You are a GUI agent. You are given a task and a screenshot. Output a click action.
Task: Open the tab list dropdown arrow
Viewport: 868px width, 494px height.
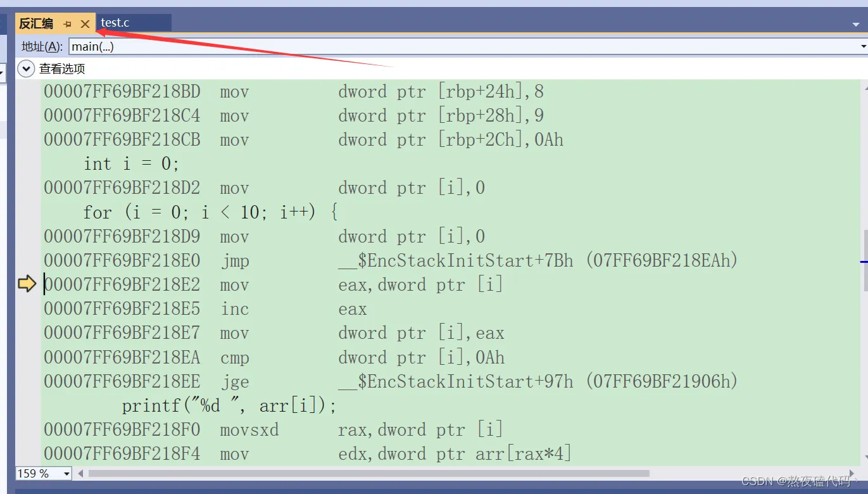(x=856, y=24)
